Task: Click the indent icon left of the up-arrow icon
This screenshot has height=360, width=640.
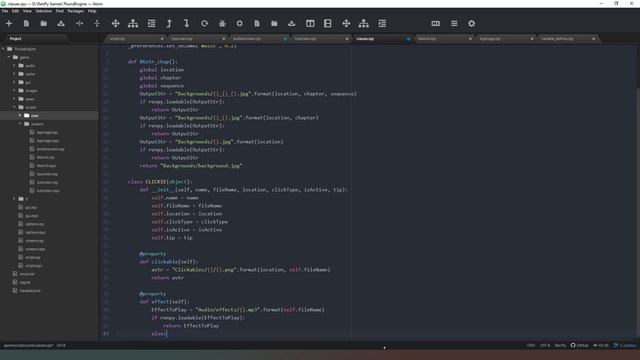Action: (x=151, y=24)
